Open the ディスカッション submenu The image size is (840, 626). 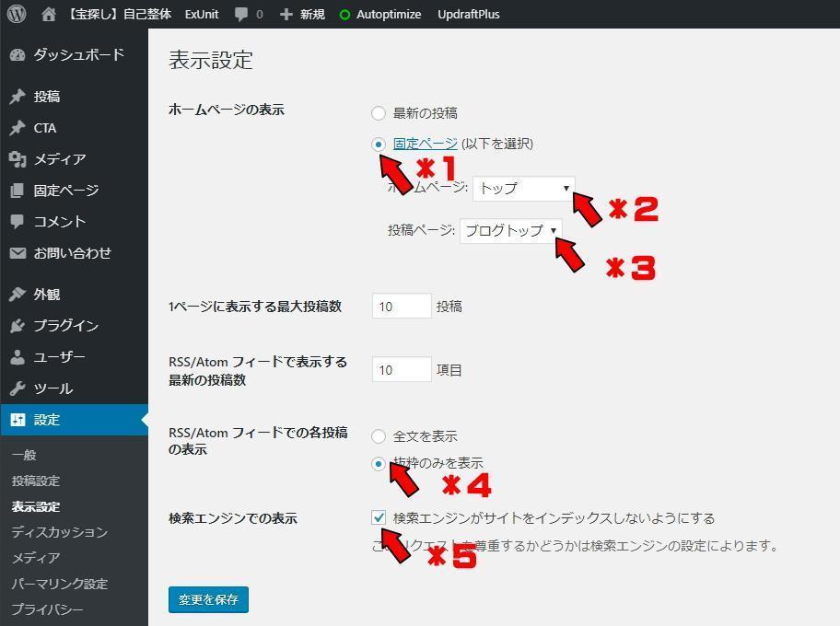(60, 532)
